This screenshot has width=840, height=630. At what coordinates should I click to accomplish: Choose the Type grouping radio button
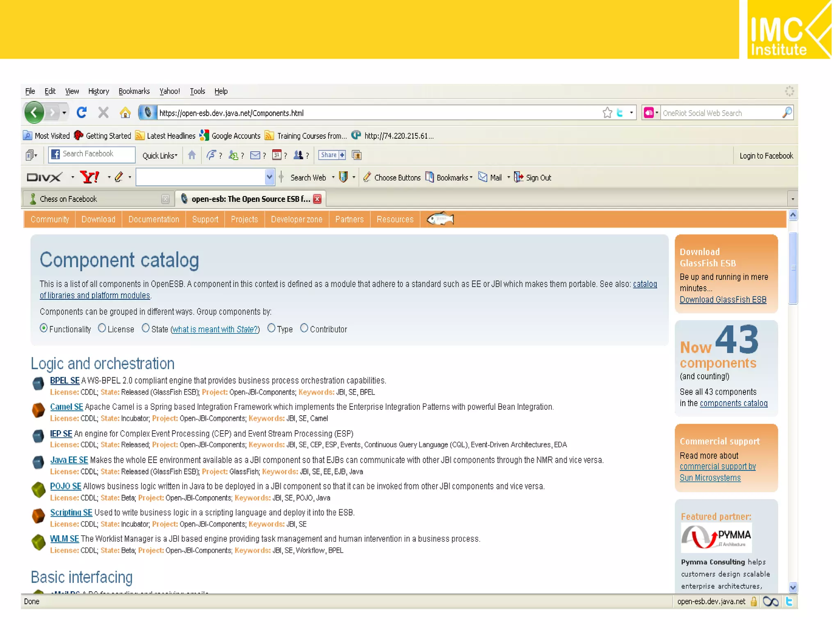[271, 329]
